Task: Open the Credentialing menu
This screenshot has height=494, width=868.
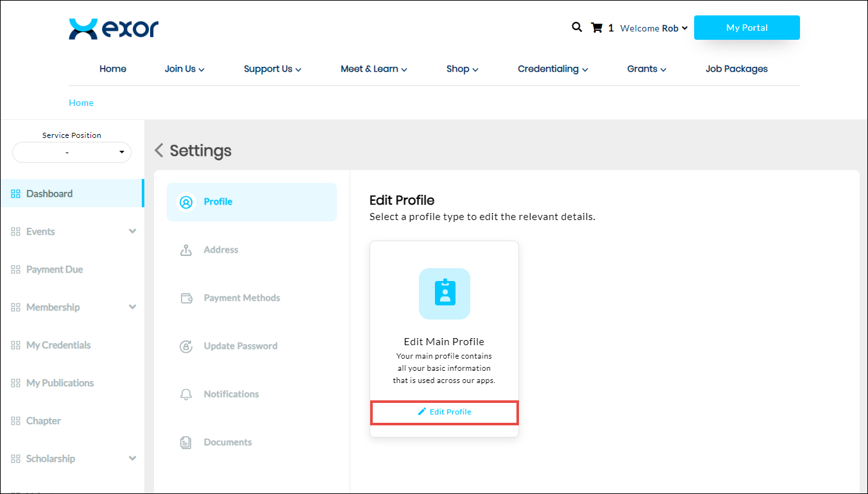Action: (553, 69)
